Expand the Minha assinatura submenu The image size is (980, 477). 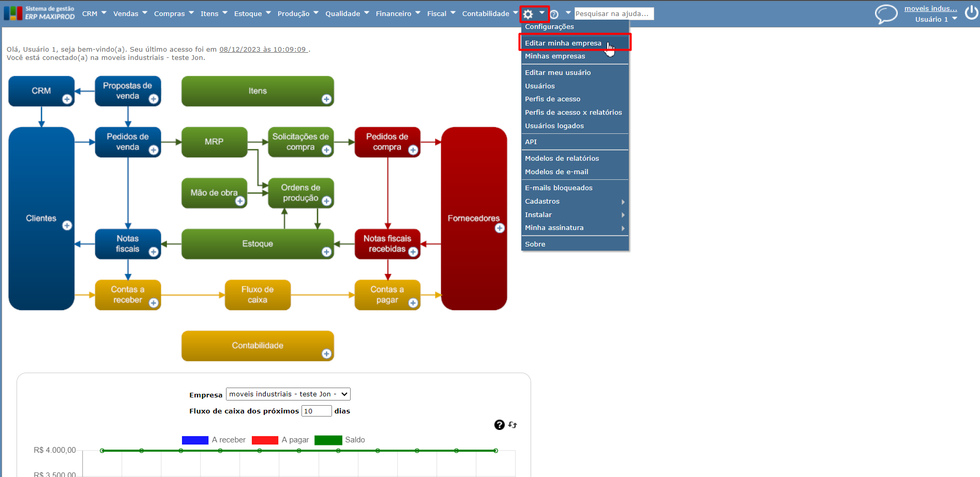pos(575,228)
